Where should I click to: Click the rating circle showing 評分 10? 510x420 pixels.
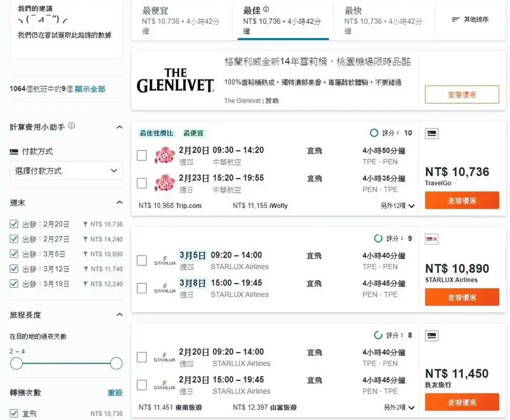374,133
